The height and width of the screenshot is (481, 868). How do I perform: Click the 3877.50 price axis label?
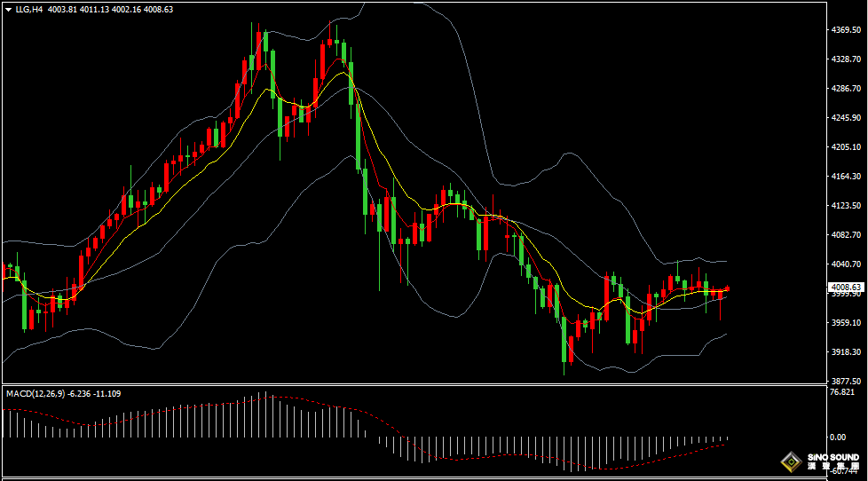846,382
